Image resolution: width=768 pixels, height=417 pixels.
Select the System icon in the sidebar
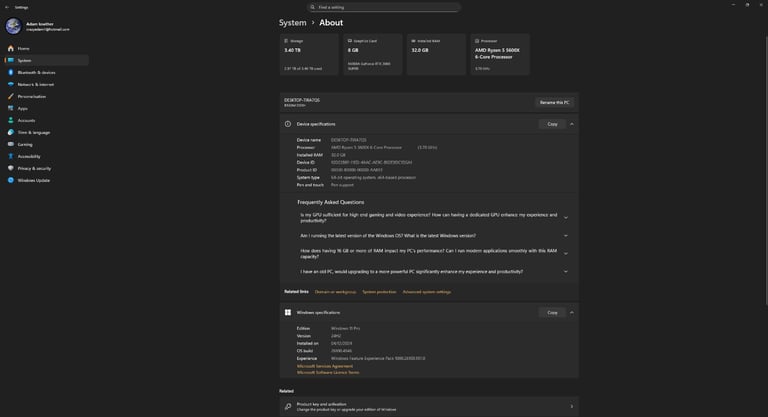tap(11, 60)
